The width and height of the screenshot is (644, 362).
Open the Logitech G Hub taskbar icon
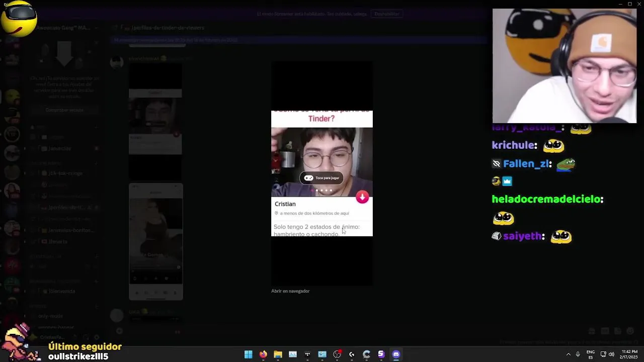[352, 354]
